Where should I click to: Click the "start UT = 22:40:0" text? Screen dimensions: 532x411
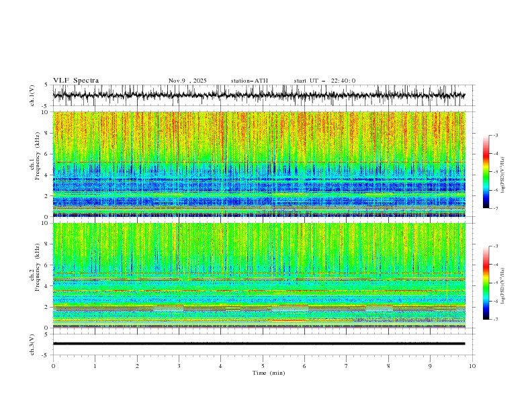[324, 81]
